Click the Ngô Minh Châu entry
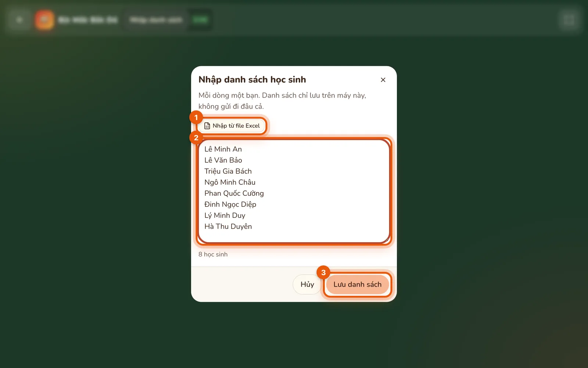This screenshot has height=368, width=588. tap(230, 182)
